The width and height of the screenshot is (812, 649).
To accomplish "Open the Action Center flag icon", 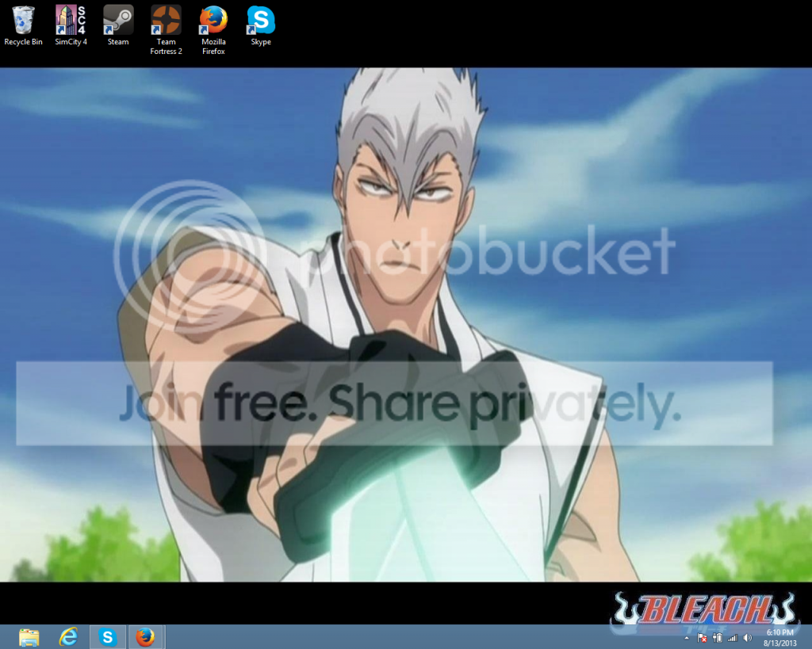I will [703, 638].
